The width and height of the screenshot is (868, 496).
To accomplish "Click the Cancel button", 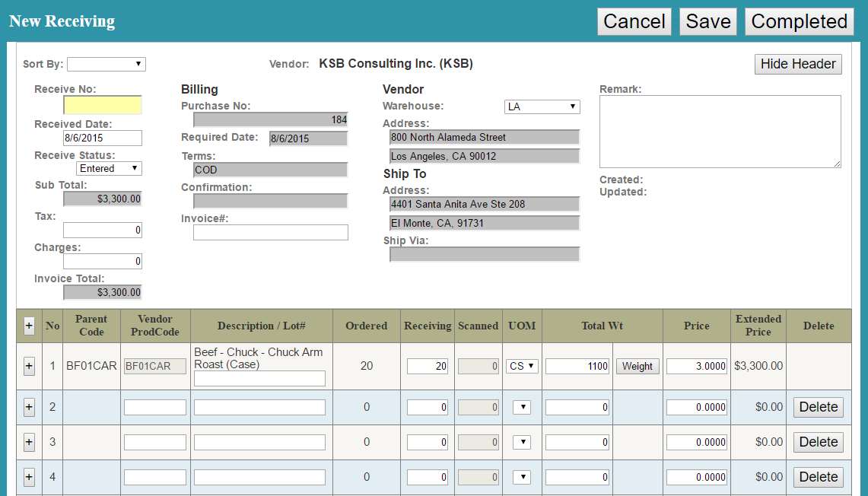I will tap(634, 21).
